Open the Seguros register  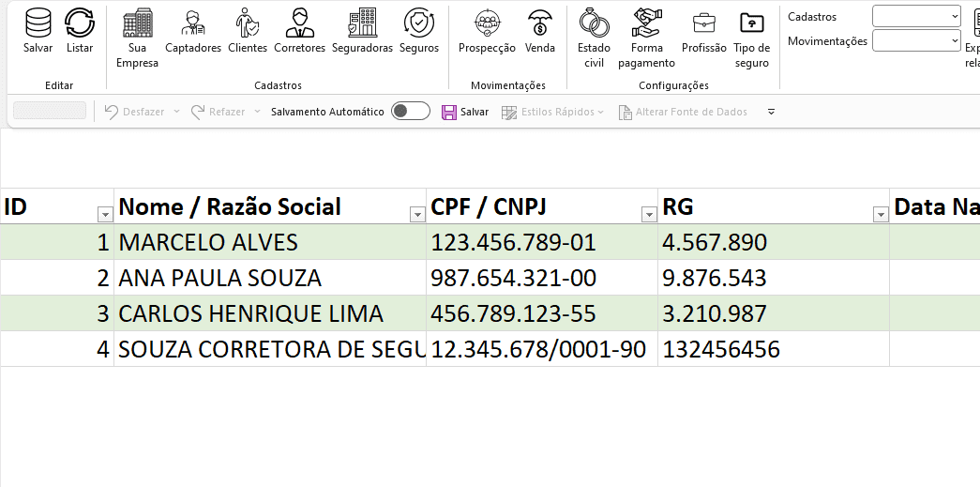pos(419,31)
